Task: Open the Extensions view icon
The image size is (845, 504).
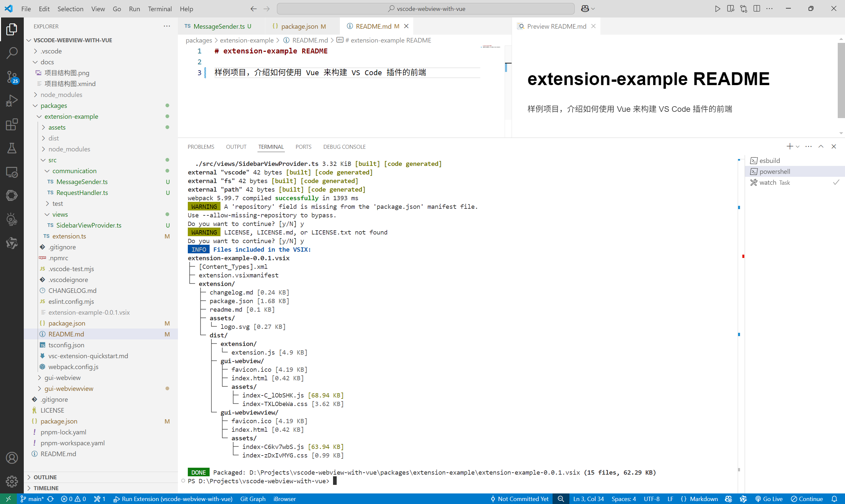Action: 12,125
